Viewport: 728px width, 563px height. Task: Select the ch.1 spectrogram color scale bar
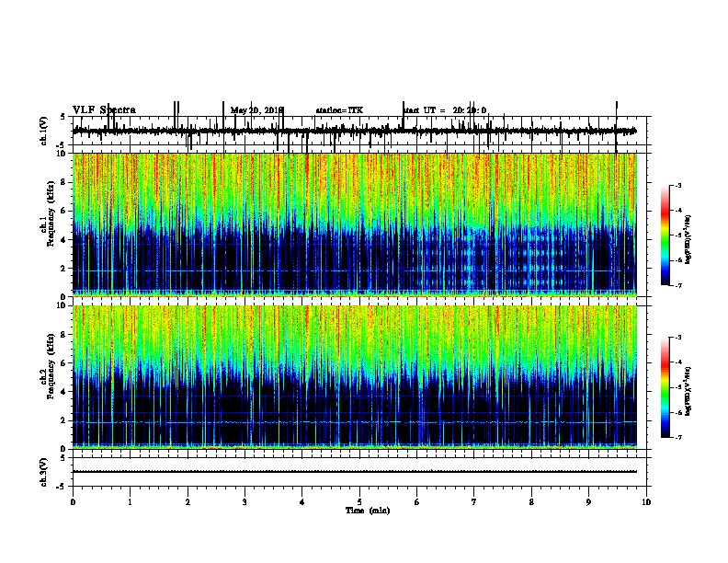(665, 236)
